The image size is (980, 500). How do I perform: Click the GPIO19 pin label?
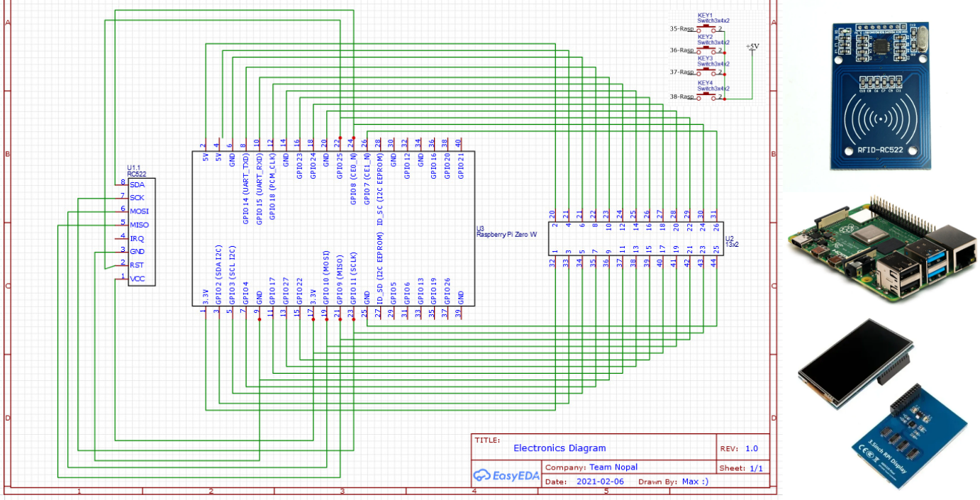click(x=434, y=291)
